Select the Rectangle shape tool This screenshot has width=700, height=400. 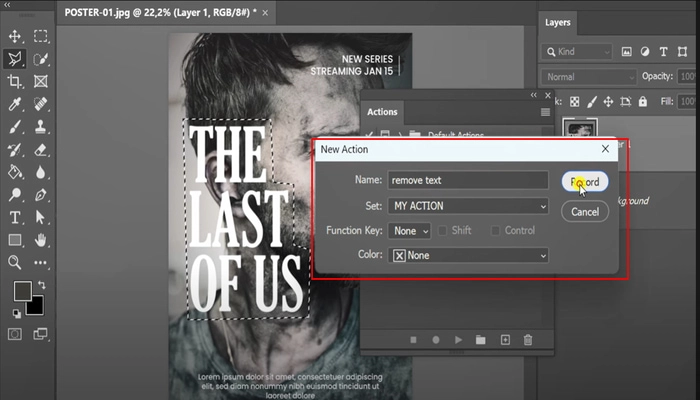pos(15,240)
